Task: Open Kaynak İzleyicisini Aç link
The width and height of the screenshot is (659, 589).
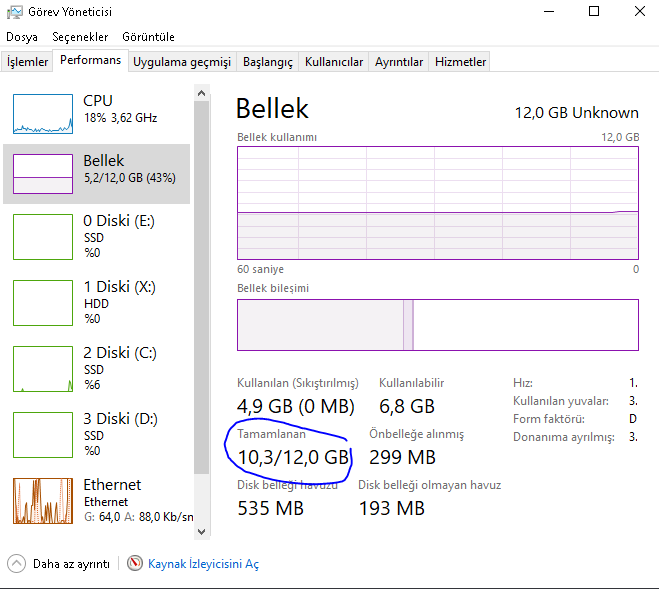Action: pyautogui.click(x=203, y=564)
